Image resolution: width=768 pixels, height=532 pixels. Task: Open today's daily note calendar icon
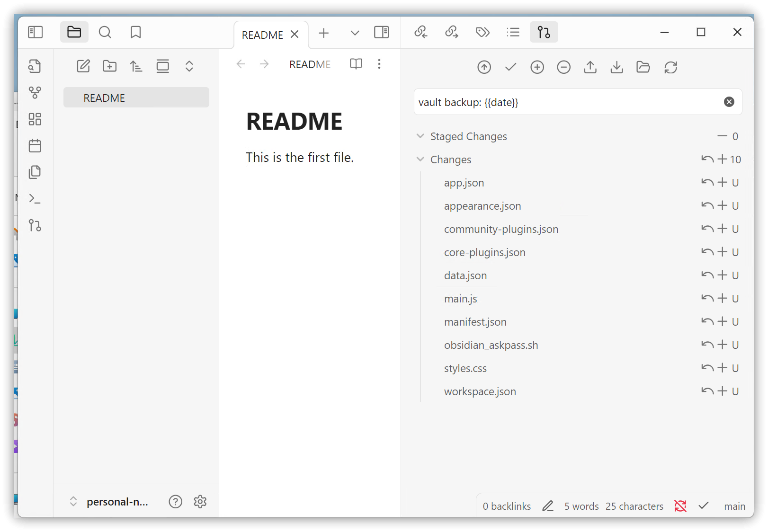point(35,146)
